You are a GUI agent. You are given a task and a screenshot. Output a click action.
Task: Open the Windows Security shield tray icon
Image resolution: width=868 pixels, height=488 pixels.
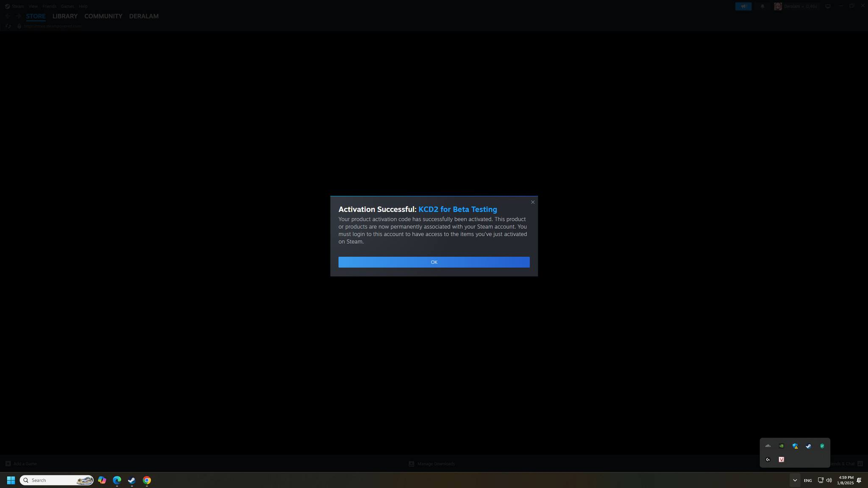(x=795, y=446)
